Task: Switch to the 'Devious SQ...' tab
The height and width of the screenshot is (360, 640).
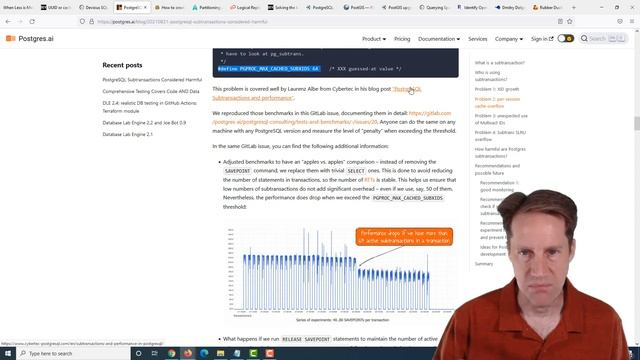Action: pyautogui.click(x=93, y=7)
